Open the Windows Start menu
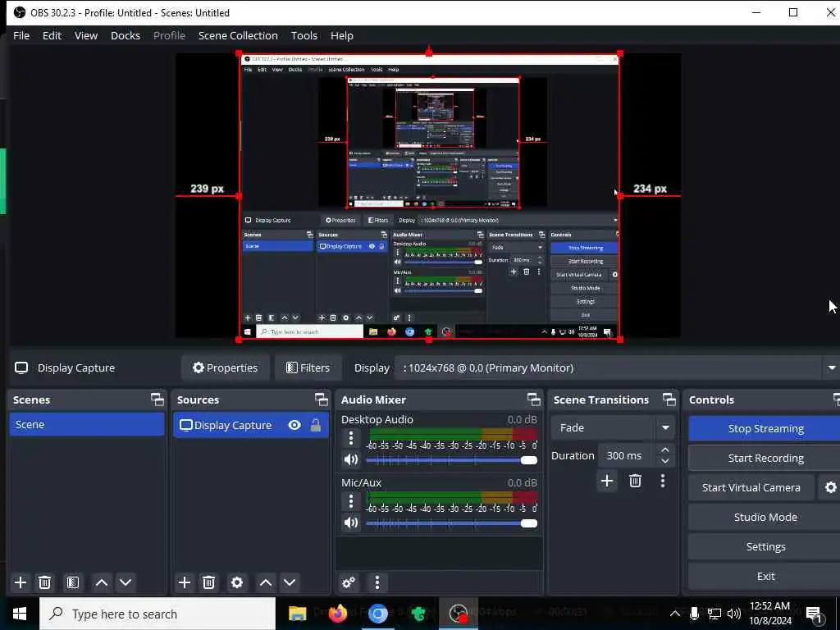This screenshot has height=630, width=840. tap(20, 614)
